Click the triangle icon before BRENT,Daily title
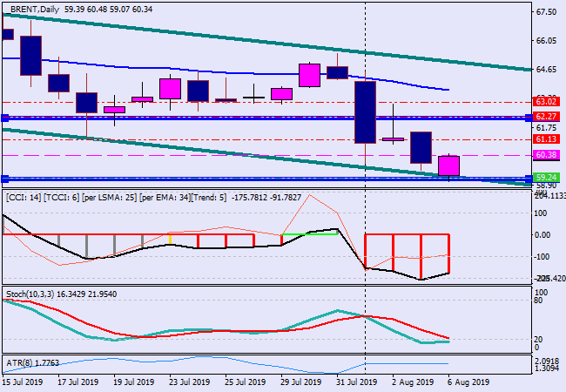The image size is (566, 392). pos(5,6)
